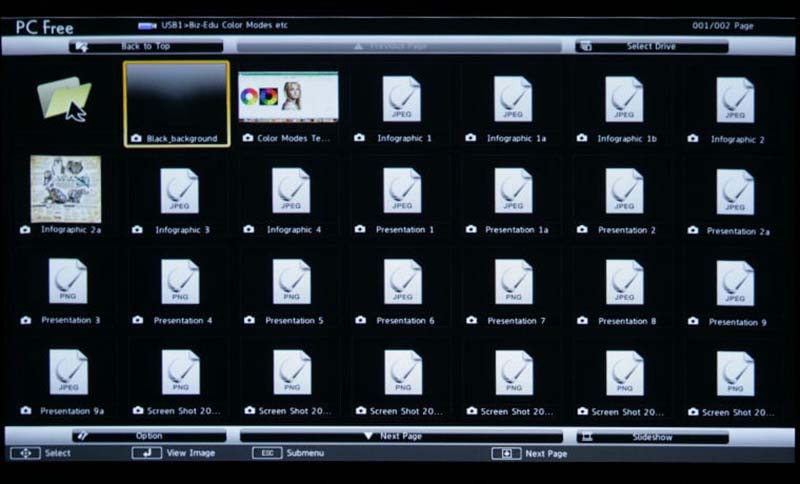The height and width of the screenshot is (484, 800).
Task: Open the Presentation 7 PNG file icon
Action: pyautogui.click(x=514, y=282)
